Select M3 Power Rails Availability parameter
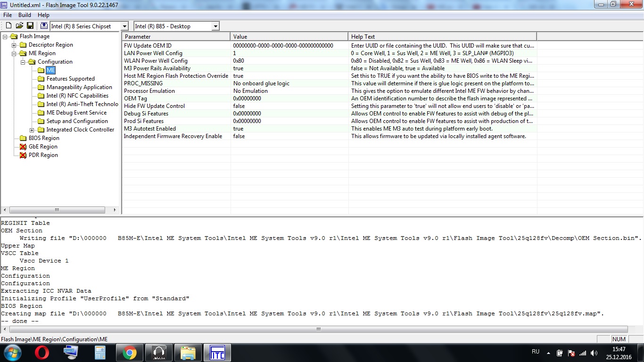The width and height of the screenshot is (644, 362). [x=157, y=68]
